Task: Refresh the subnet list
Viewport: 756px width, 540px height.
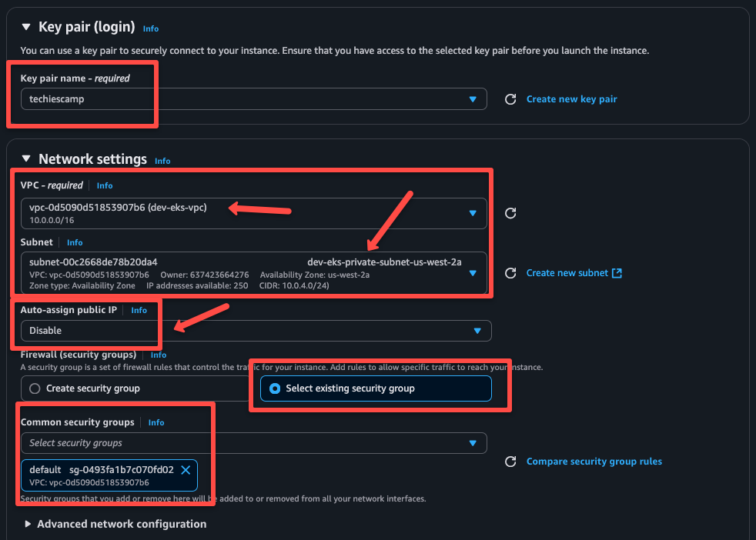Action: (x=510, y=272)
